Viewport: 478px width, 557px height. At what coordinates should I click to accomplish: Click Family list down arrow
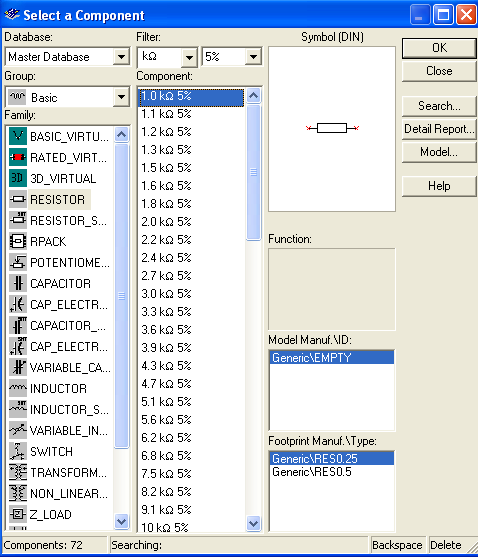pos(121,521)
